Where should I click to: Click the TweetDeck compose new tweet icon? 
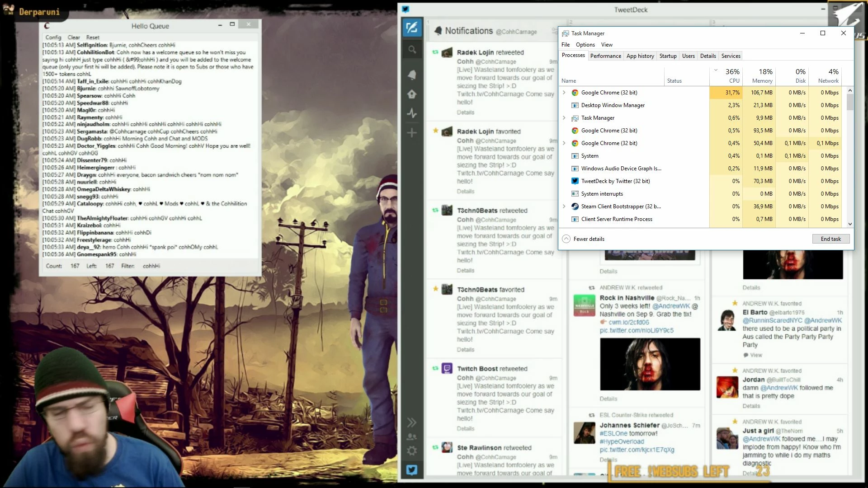[412, 28]
